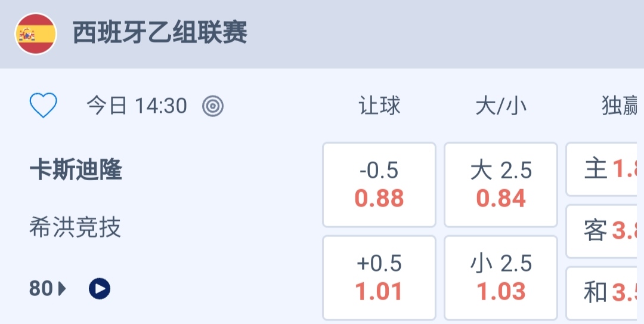Screen dimensions: 644x324
Task: Play the live stream video icon
Action: (x=100, y=289)
